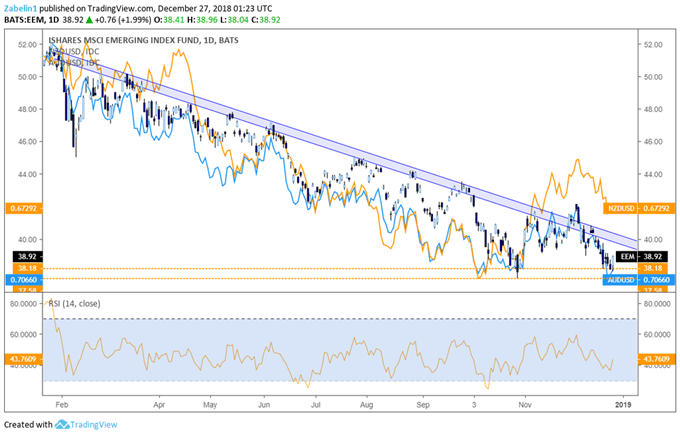Click the Nov label on time axis
This screenshot has width=680, height=436.
[x=525, y=405]
